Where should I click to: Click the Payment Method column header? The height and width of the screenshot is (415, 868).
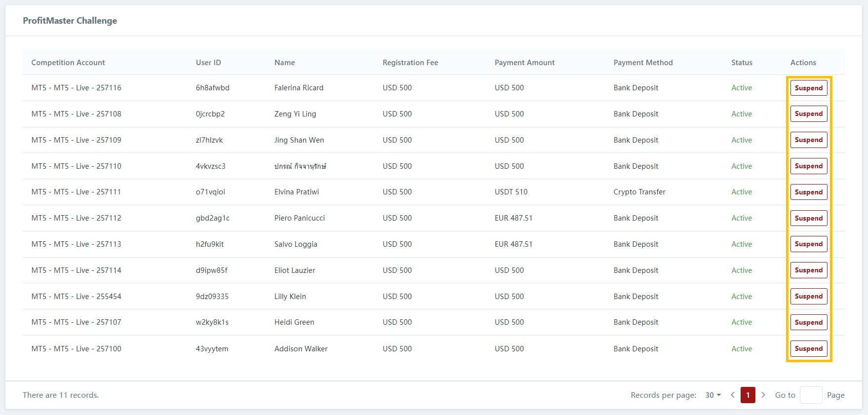point(643,63)
